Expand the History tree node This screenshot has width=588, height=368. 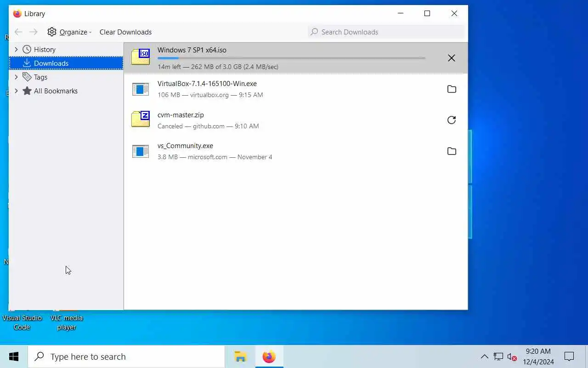16,49
